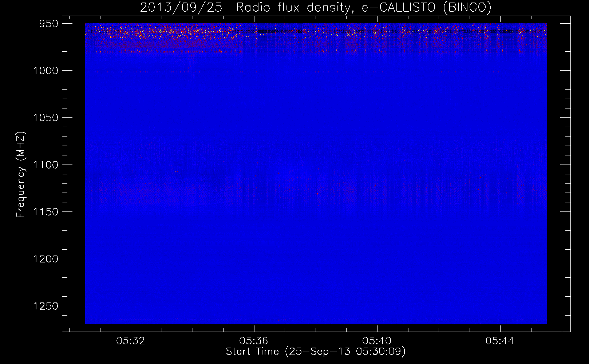Click the '05:40' time axis label

[377, 341]
